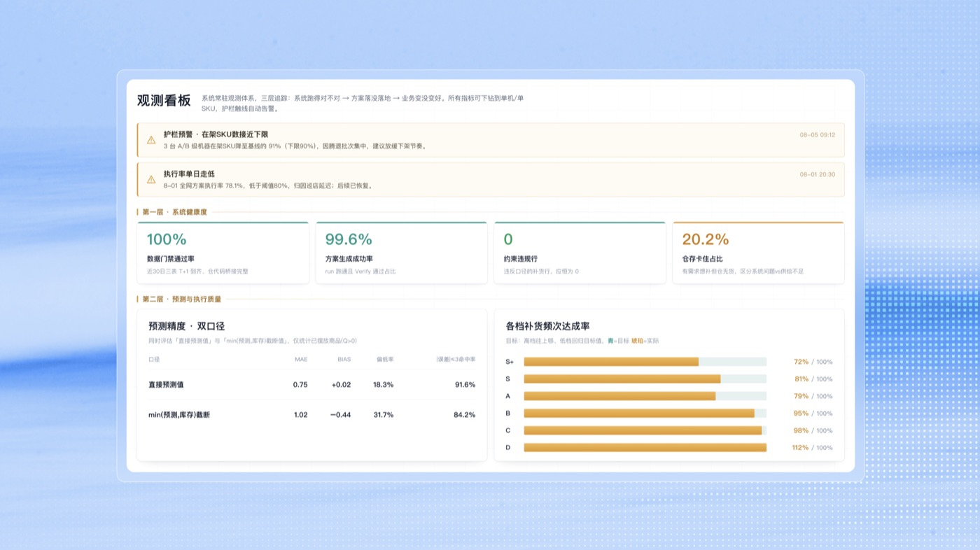
Task: Click the 08-01 20:30 alert timestamp
Action: click(x=817, y=174)
